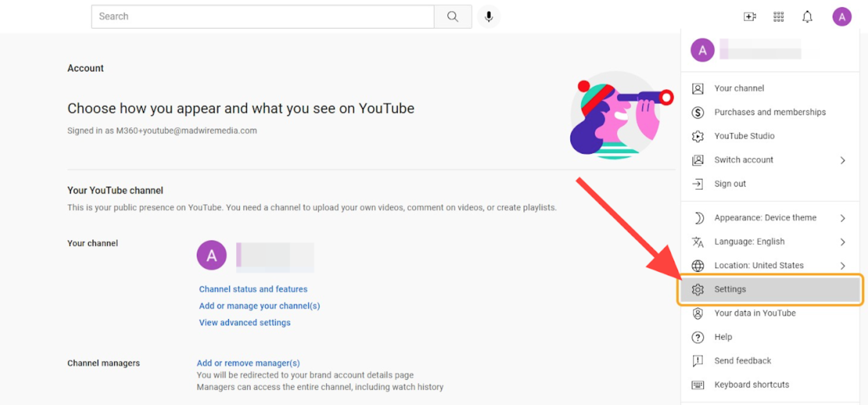868x405 pixels.
Task: Click View advanced settings link
Action: click(x=244, y=322)
